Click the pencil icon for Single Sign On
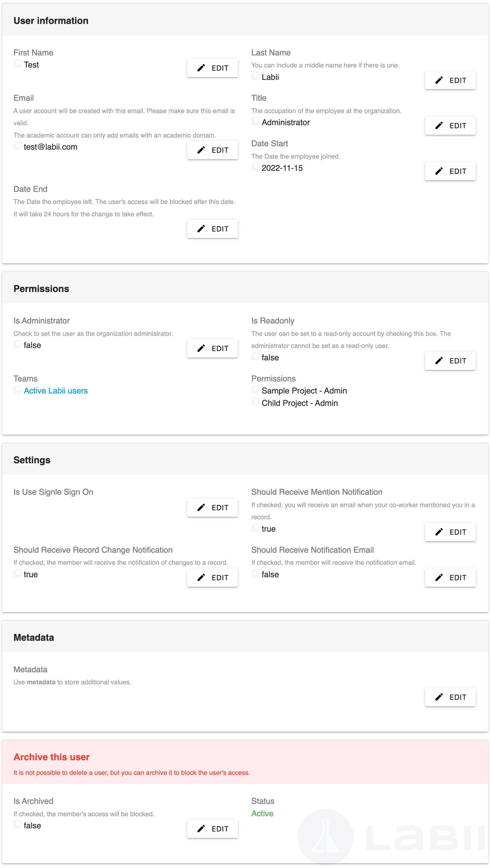Screen dimensions: 491x868 point(201,507)
